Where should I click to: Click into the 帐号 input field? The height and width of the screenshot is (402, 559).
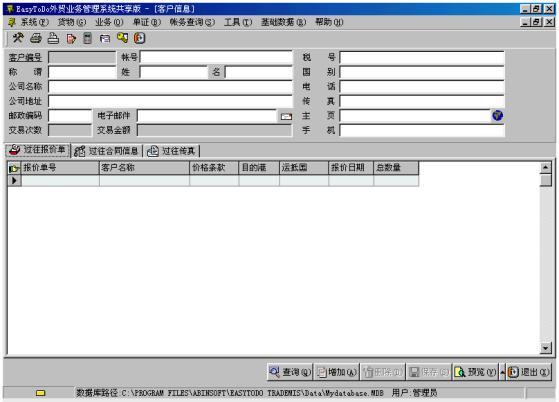pos(216,57)
